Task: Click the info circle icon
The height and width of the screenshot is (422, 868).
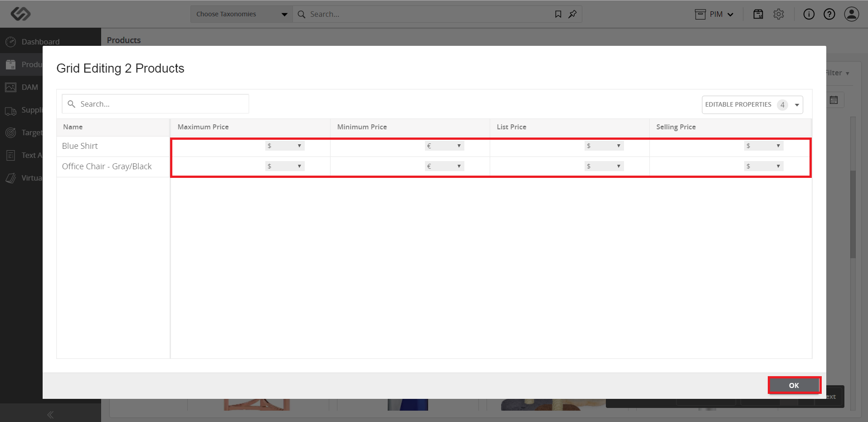Action: (809, 14)
